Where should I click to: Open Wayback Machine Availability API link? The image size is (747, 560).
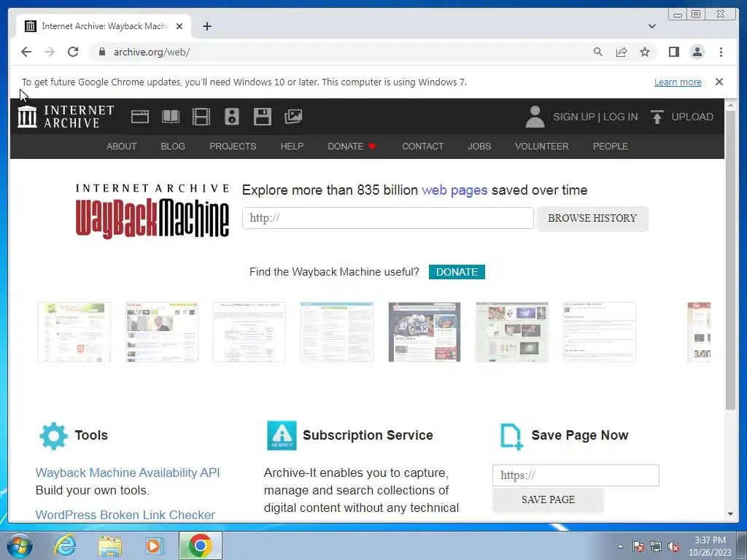point(128,472)
